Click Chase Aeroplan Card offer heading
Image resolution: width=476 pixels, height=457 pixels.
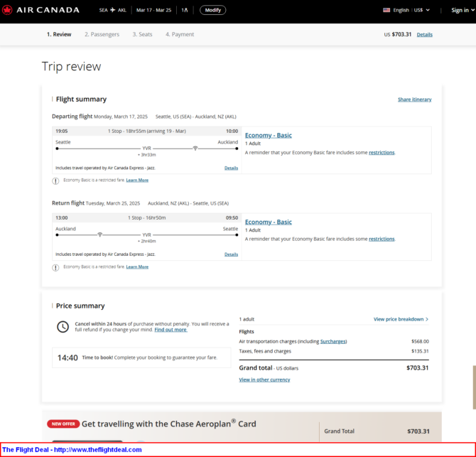169,424
